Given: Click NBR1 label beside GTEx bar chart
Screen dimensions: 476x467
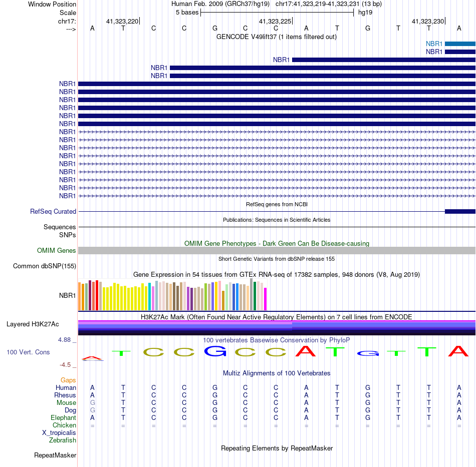Looking at the screenshot, I should pos(68,295).
